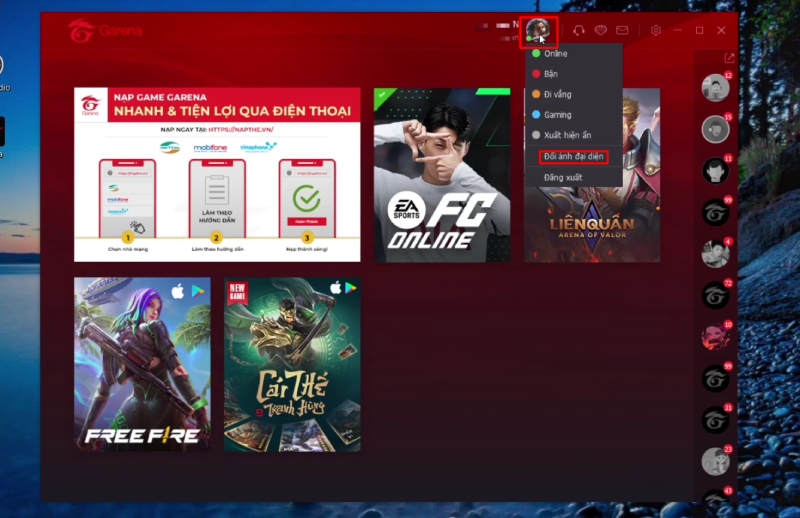This screenshot has width=800, height=518.
Task: Open the settings gear icon
Action: tap(656, 31)
